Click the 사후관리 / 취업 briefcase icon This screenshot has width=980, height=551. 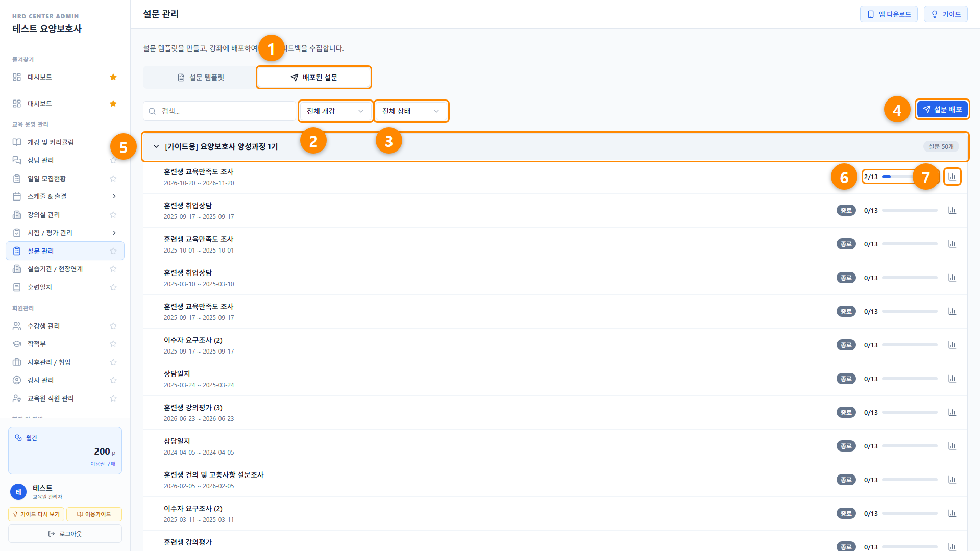click(x=17, y=362)
